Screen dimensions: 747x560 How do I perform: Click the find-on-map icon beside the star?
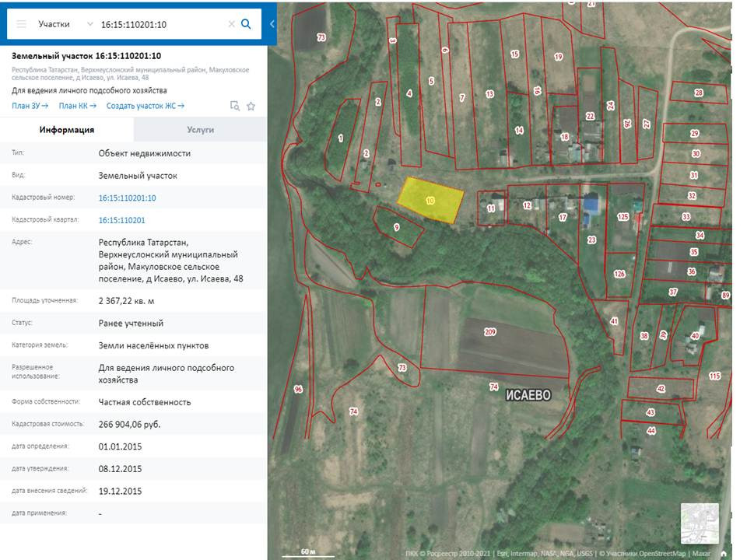(234, 106)
